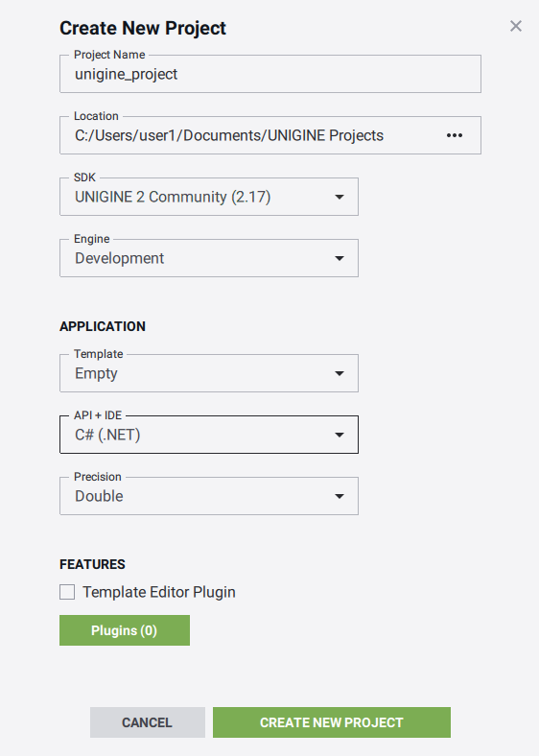Click the API + IDE dropdown arrow

pos(340,435)
